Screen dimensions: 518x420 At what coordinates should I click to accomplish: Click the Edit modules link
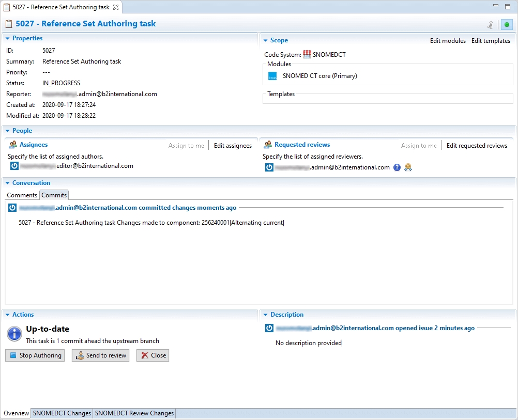(x=448, y=41)
